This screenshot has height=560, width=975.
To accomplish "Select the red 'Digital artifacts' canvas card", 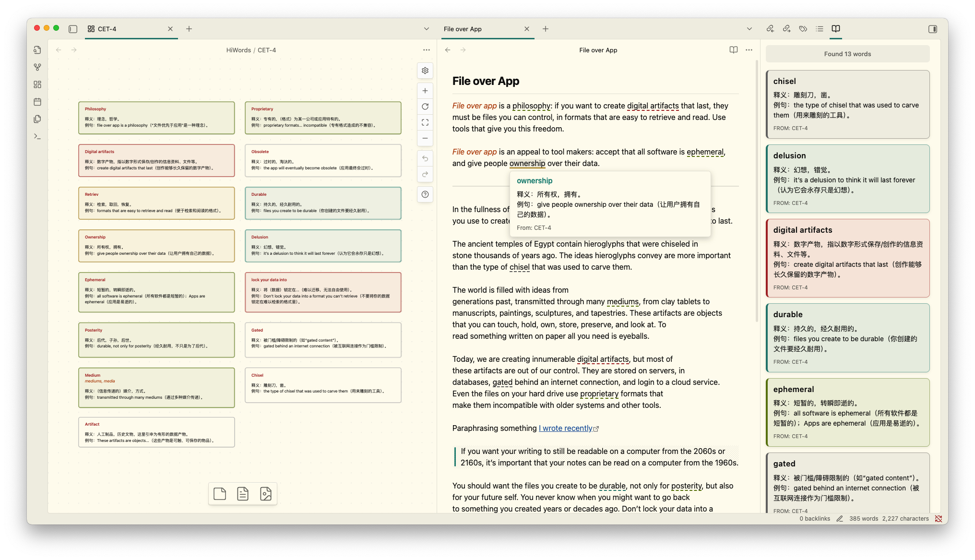I will coord(156,160).
